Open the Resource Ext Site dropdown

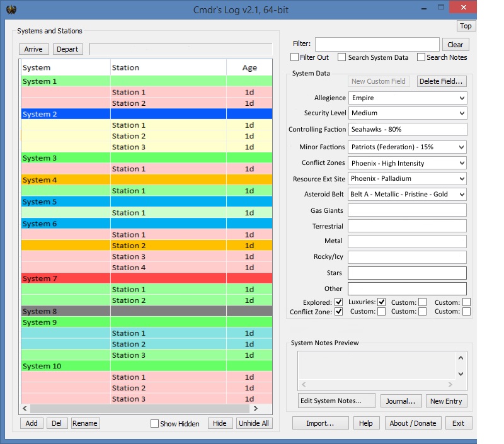[408, 179]
